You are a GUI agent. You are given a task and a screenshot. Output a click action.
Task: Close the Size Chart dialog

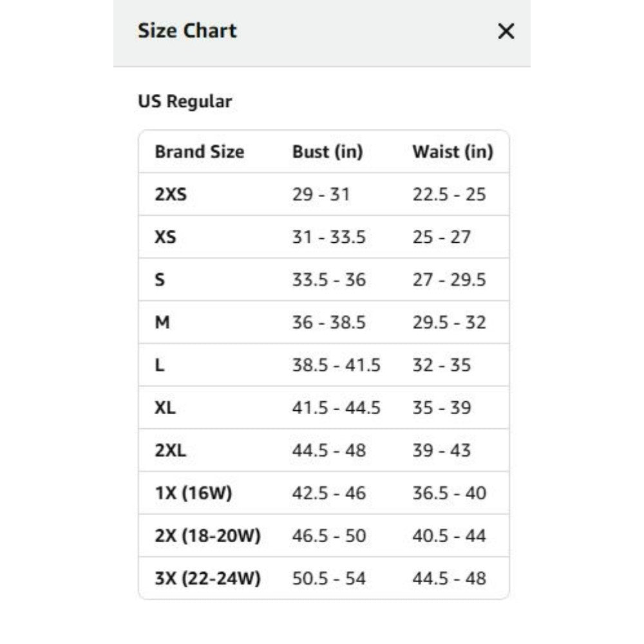pos(506,31)
